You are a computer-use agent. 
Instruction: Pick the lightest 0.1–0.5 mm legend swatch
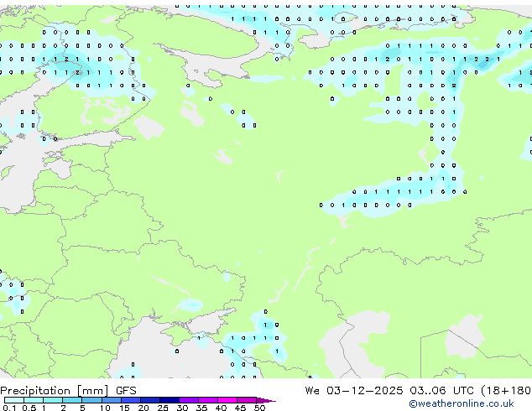pyautogui.click(x=14, y=400)
